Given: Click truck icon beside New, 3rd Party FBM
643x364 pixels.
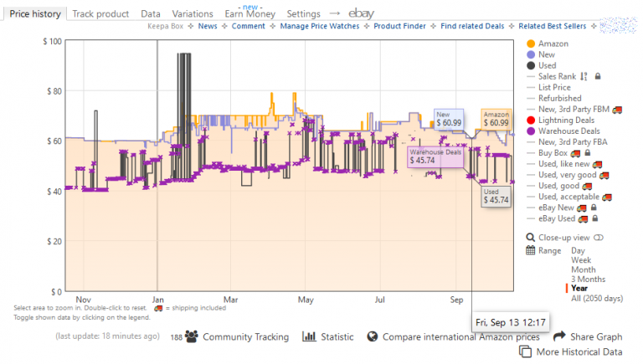Looking at the screenshot, I should (x=617, y=110).
